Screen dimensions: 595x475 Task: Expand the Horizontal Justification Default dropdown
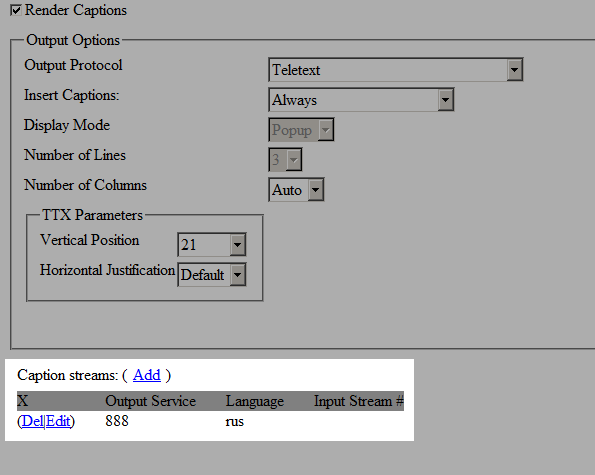click(x=212, y=275)
